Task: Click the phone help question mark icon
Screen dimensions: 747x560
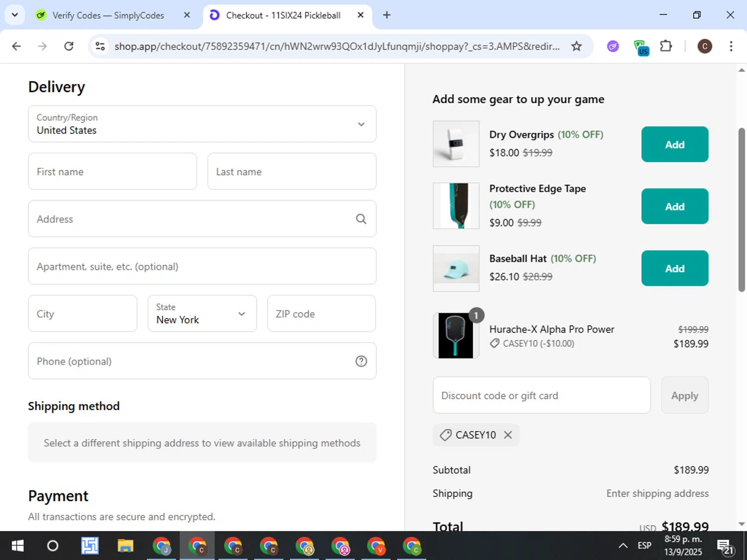Action: (361, 361)
